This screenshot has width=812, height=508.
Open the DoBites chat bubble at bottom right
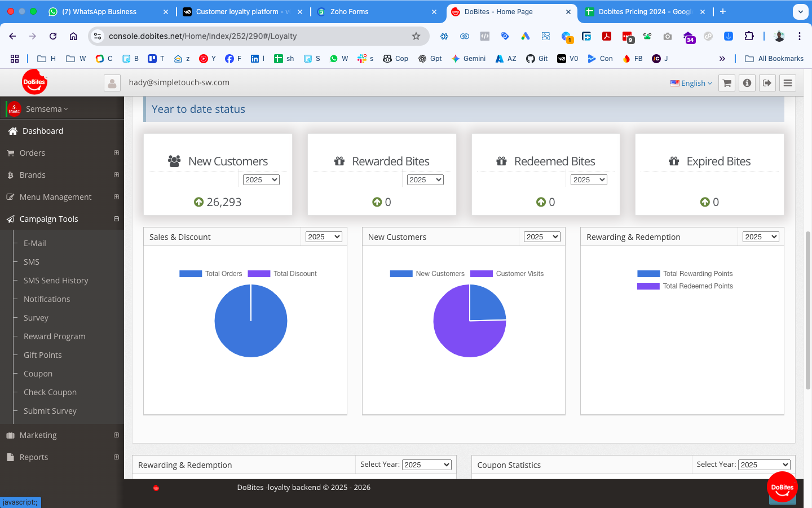coord(782,487)
